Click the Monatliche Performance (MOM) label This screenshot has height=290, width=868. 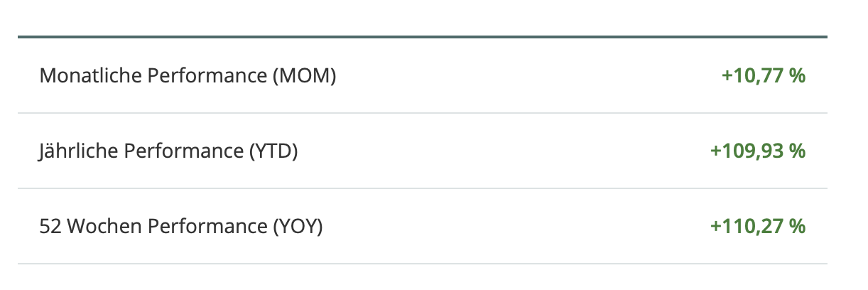(x=188, y=75)
